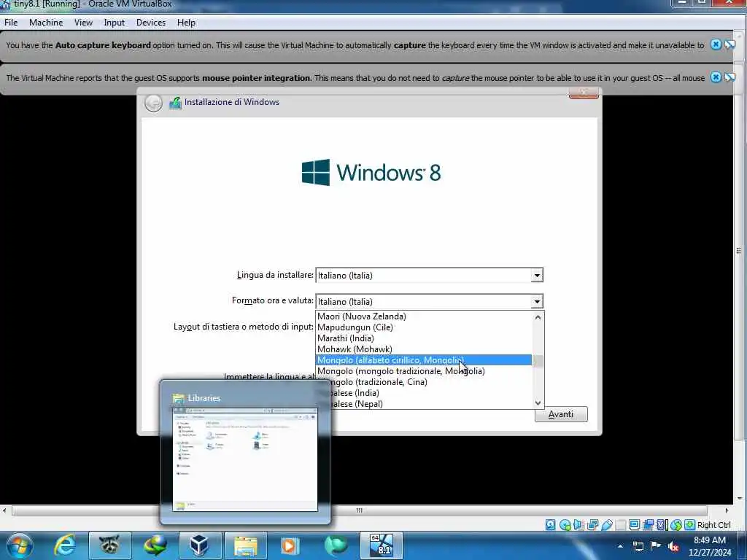Click the language list scrollbar thumb
This screenshot has height=560, width=747.
click(538, 361)
